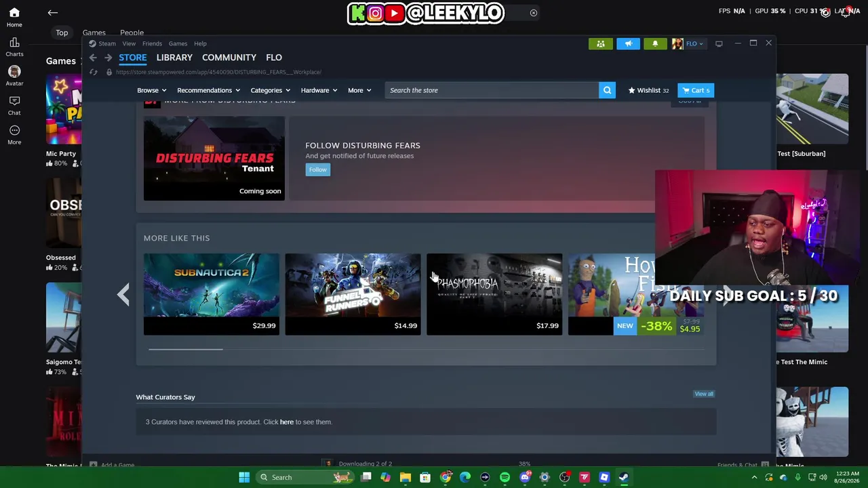
Task: Go to the STORE tab
Action: pyautogui.click(x=133, y=58)
